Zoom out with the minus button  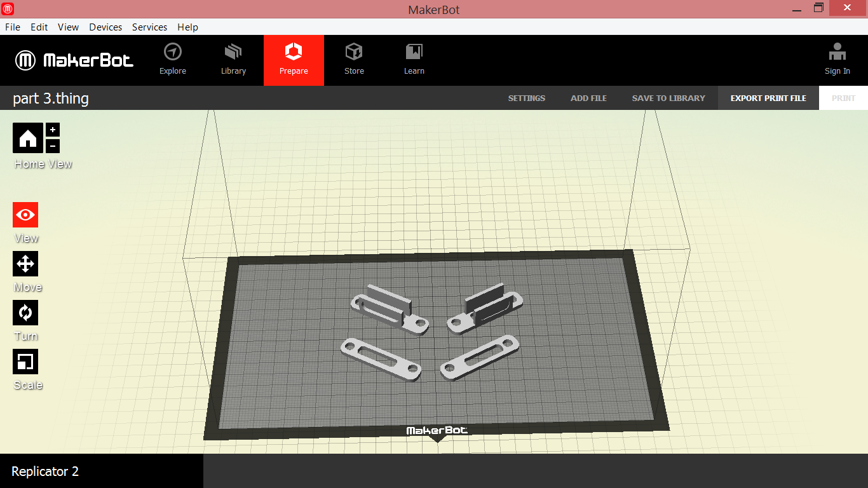pyautogui.click(x=53, y=146)
